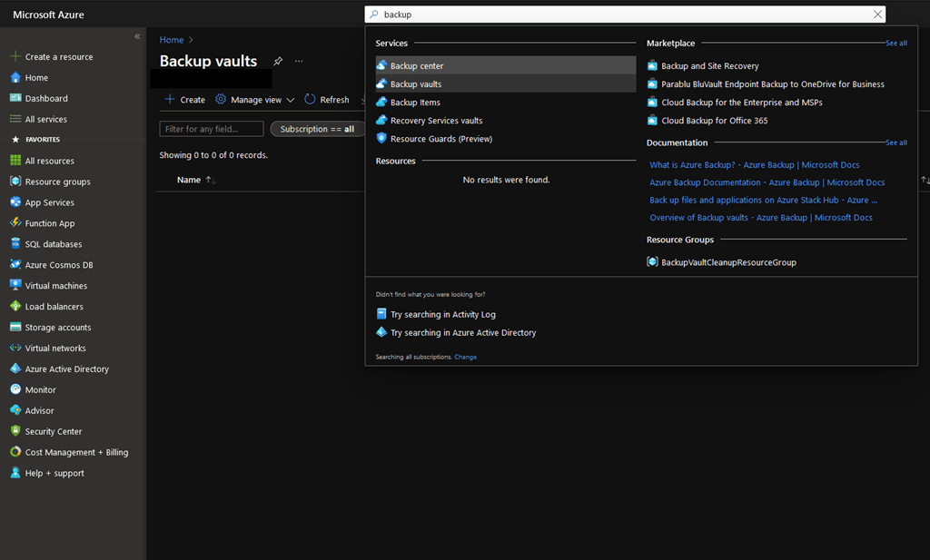Select Backup vaults service result
Screen dimensions: 930x560
(x=506, y=84)
